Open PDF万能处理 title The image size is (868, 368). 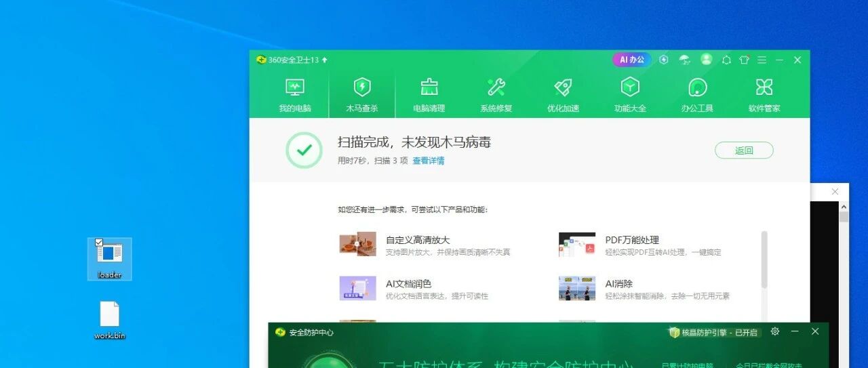632,240
